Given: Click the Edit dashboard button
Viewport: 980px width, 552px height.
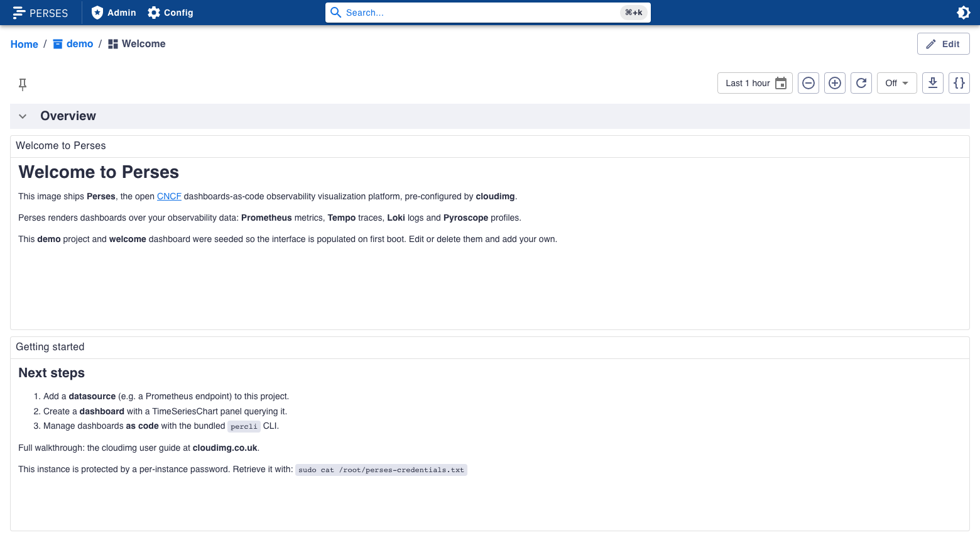Looking at the screenshot, I should tap(943, 44).
